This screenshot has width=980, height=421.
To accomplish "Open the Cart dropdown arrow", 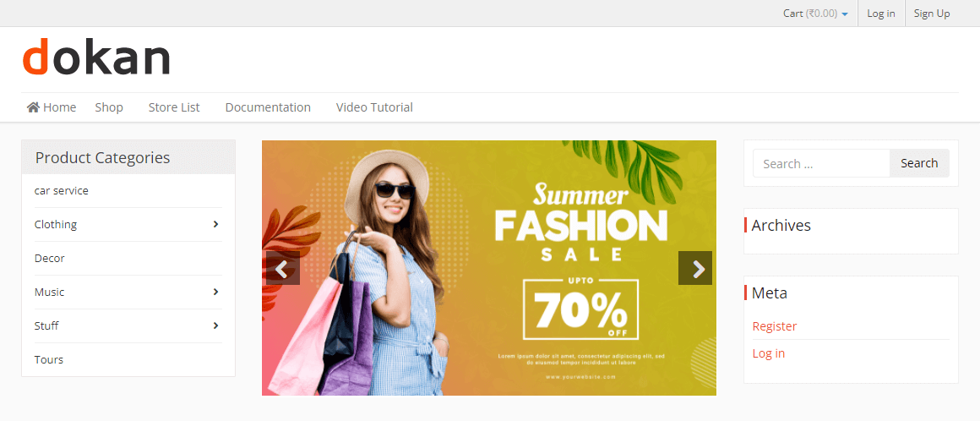I will (844, 14).
